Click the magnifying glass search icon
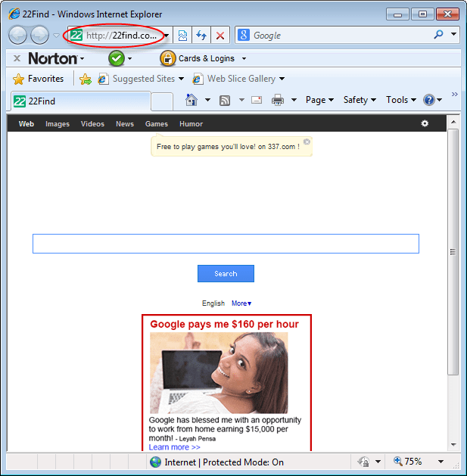The height and width of the screenshot is (476, 467). [x=438, y=35]
